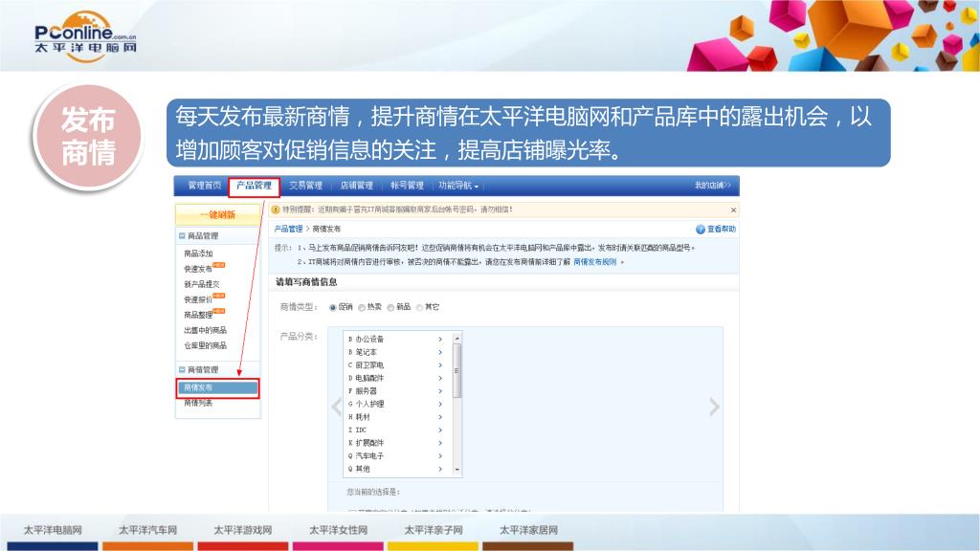Collapse the 商情管理 section icon
Image resolution: width=980 pixels, height=551 pixels.
[182, 370]
